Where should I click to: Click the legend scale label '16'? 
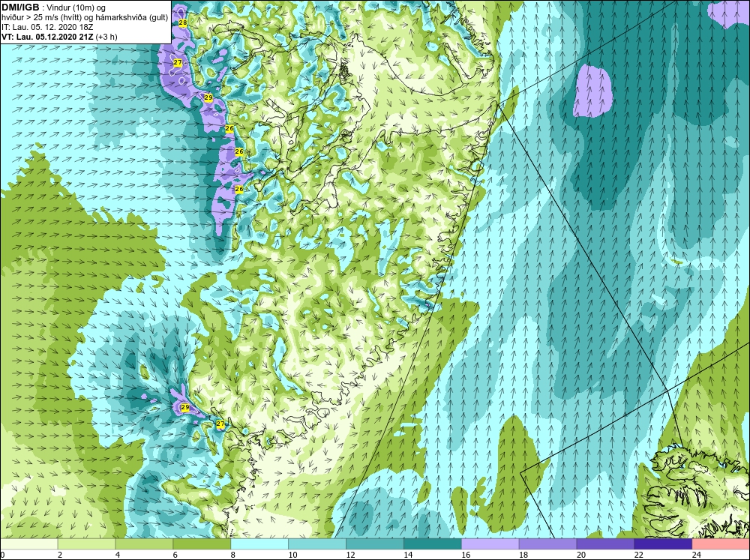point(466,555)
